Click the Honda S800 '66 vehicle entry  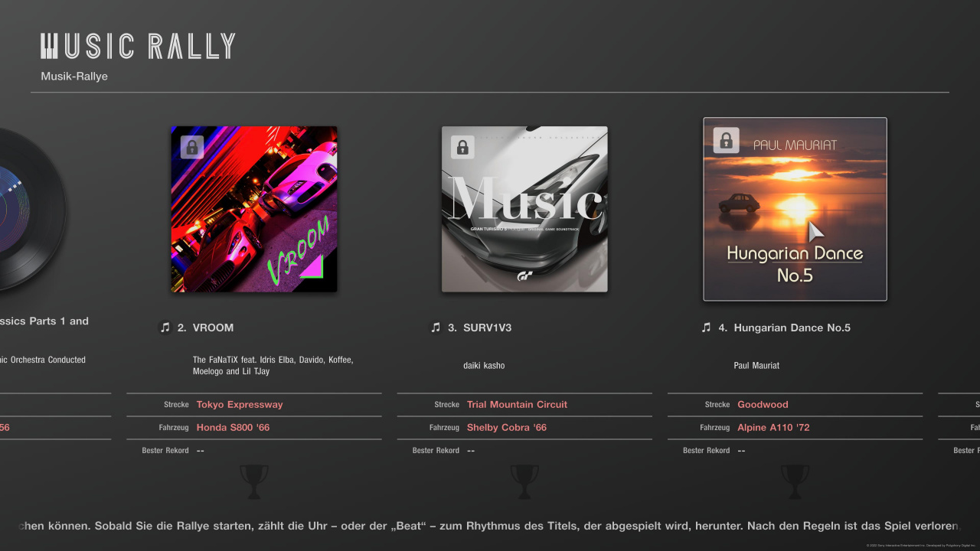233,428
